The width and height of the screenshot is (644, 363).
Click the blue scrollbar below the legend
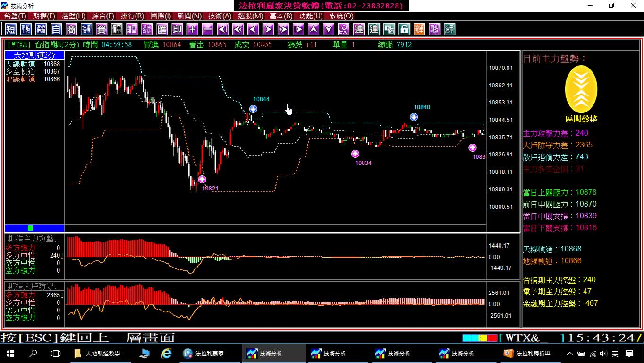[34, 228]
